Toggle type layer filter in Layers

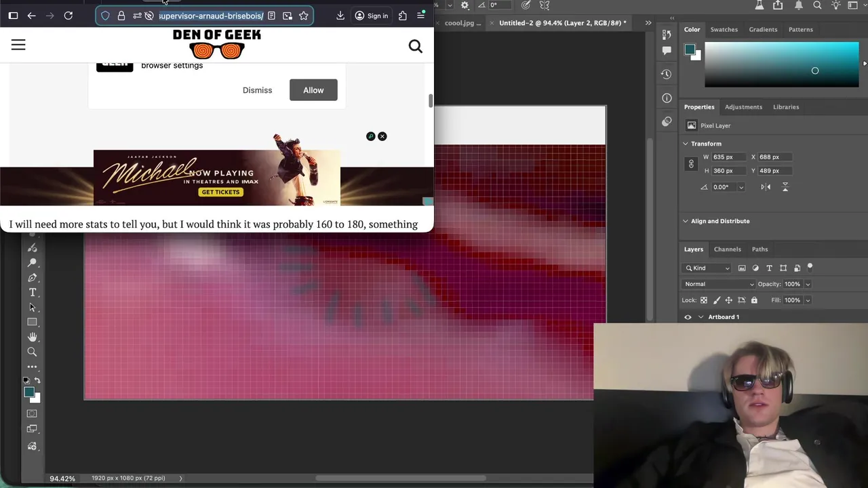pos(769,268)
